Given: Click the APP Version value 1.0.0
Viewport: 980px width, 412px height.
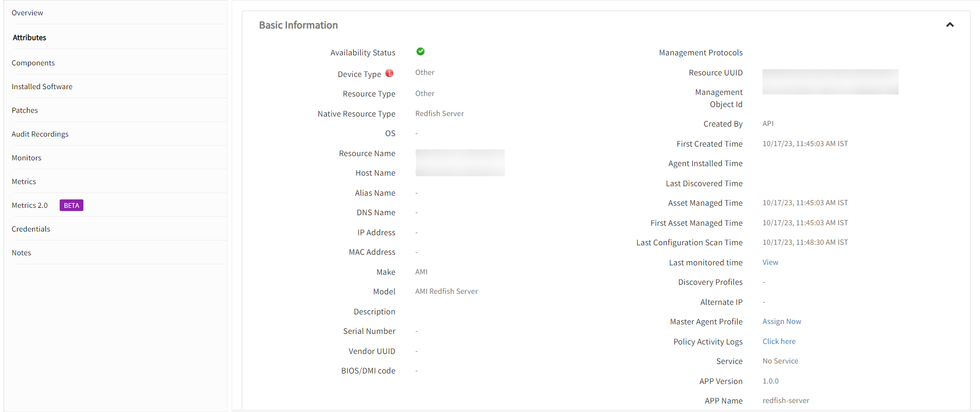Looking at the screenshot, I should click(770, 381).
